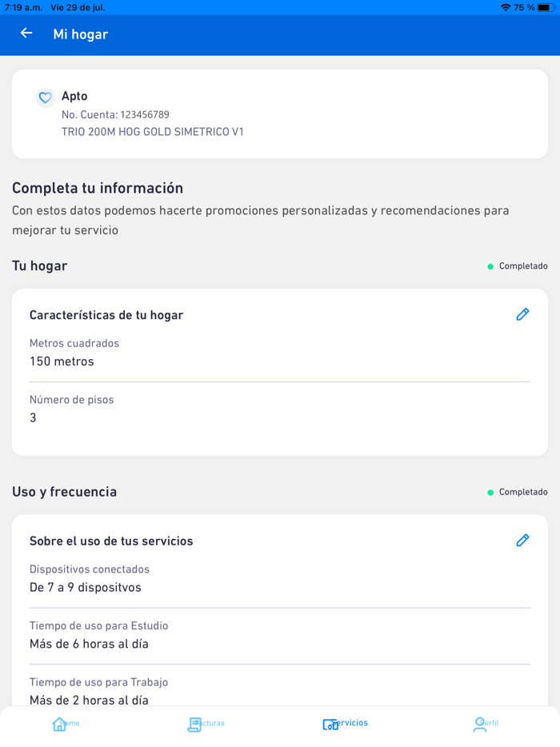The width and height of the screenshot is (560, 747).
Task: Select the Metros cuadrados value 150 metros
Action: click(62, 361)
